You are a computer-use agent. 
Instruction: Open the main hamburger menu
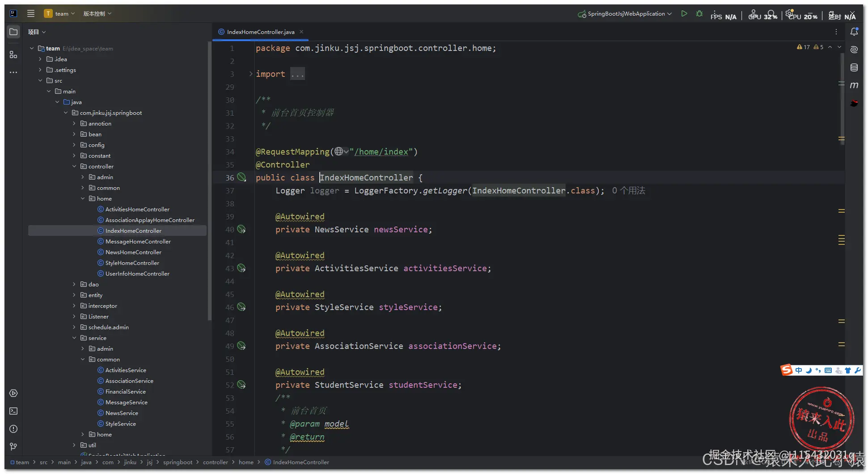pos(31,13)
